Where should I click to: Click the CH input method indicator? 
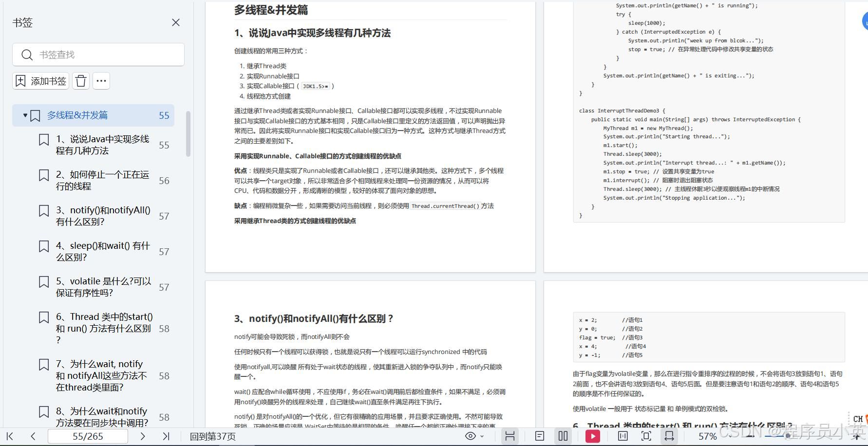[858, 419]
